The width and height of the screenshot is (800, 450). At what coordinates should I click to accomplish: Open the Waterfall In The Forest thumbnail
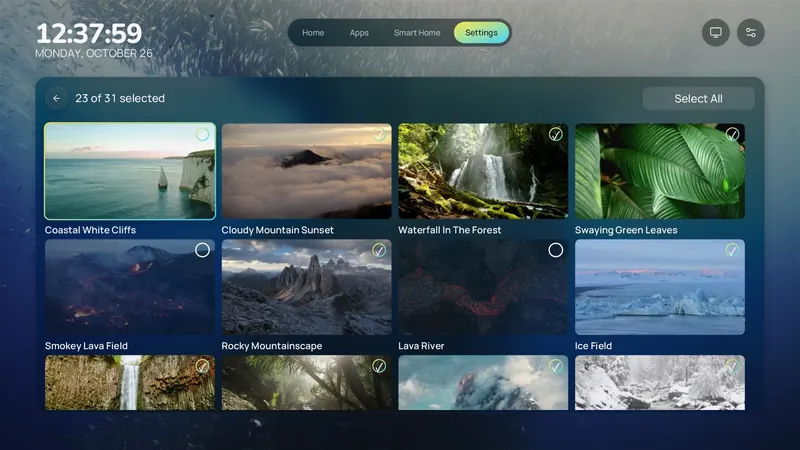pos(483,171)
